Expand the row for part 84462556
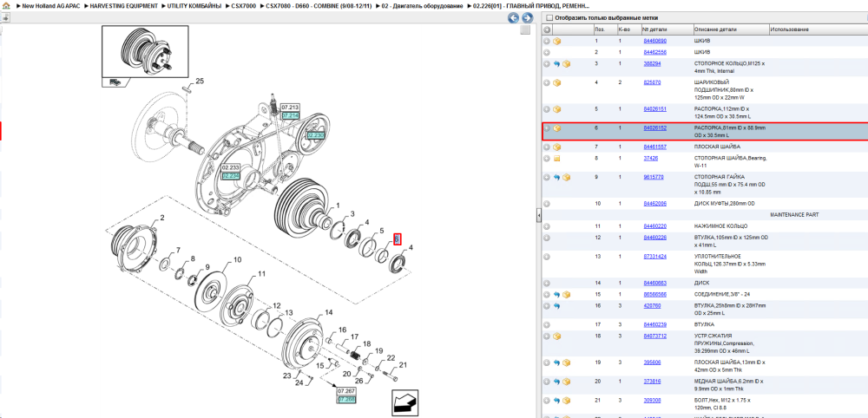 [x=546, y=53]
